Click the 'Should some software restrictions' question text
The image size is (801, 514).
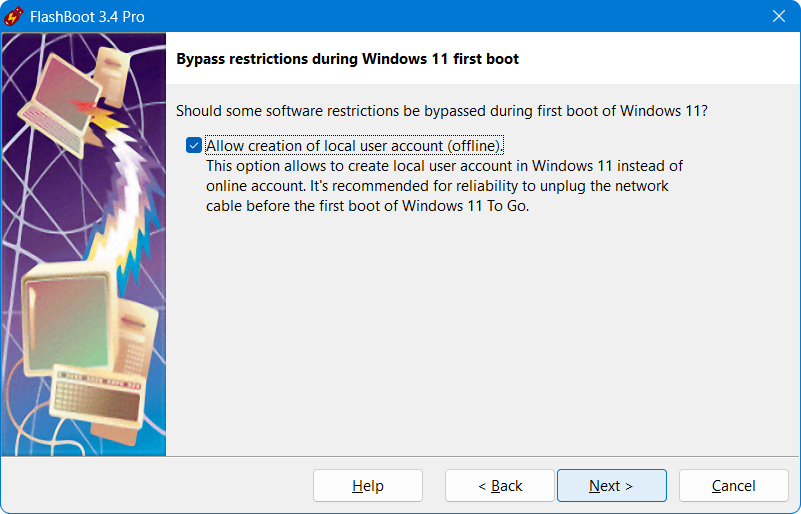tap(441, 111)
